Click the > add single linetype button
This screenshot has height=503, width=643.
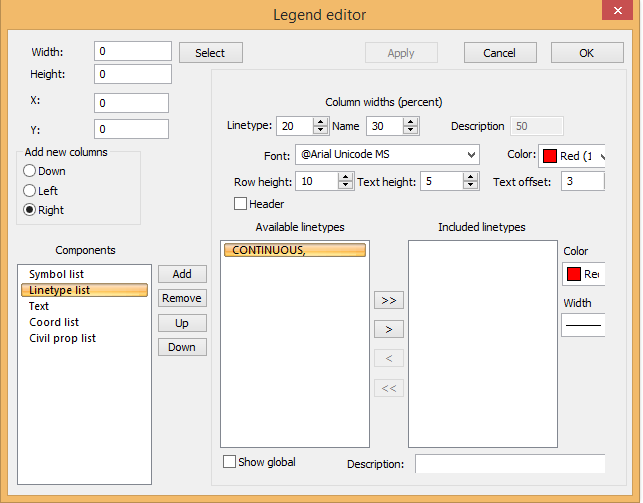pos(388,329)
